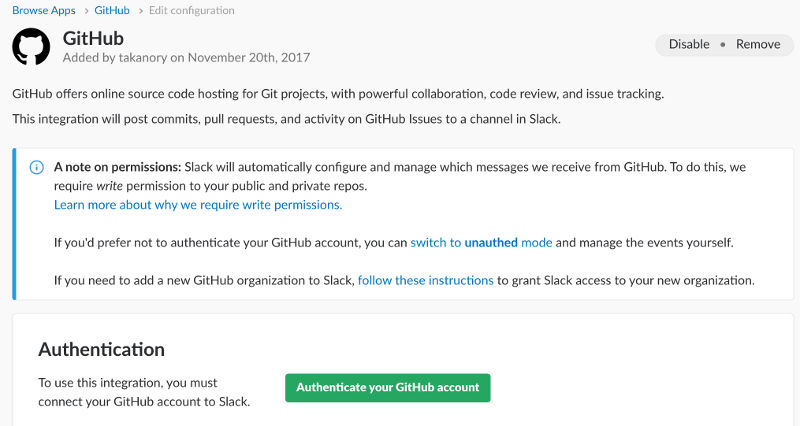Click the blue info circle icon
The image size is (800, 426).
37,167
